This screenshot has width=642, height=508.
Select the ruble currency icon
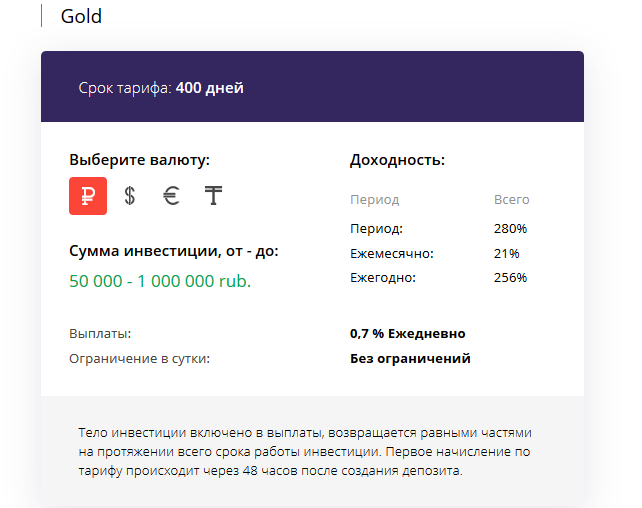pyautogui.click(x=88, y=196)
